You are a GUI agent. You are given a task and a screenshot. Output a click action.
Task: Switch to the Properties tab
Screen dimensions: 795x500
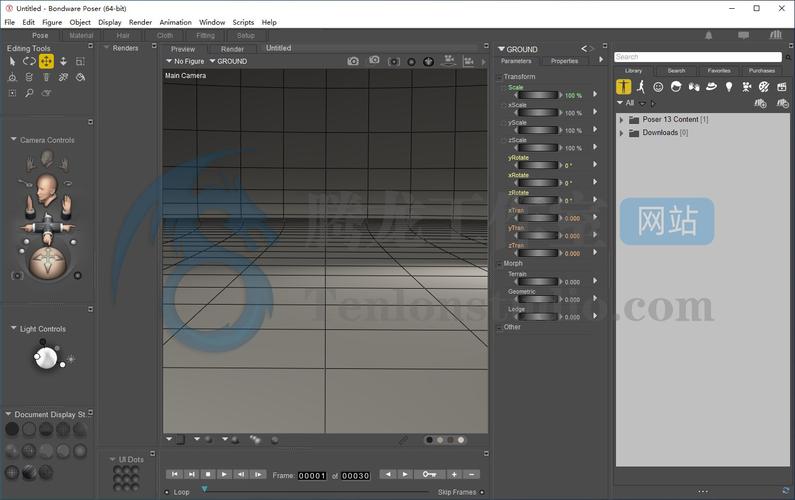[x=564, y=61]
